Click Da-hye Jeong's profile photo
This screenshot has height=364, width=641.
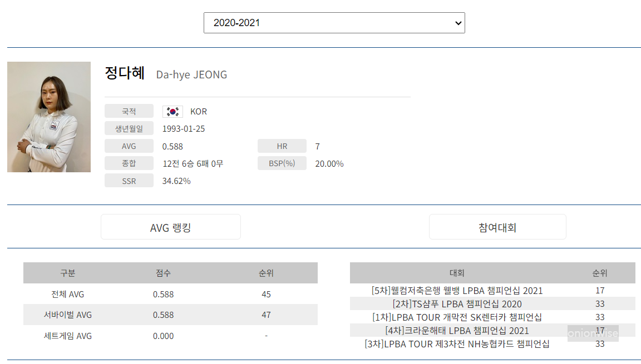[x=49, y=116]
